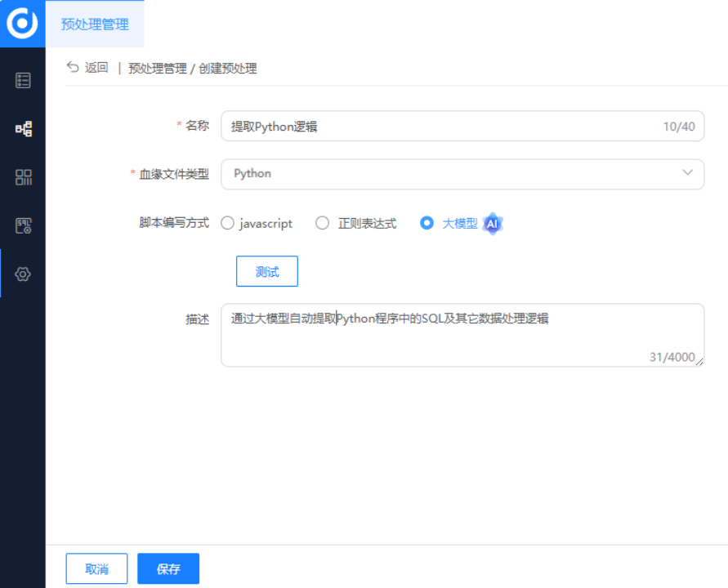Select the javascript script option
The width and height of the screenshot is (728, 588).
(228, 223)
